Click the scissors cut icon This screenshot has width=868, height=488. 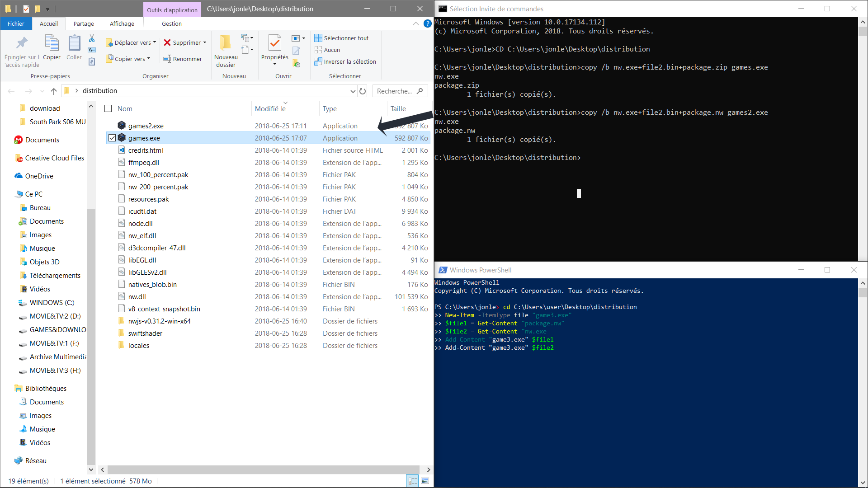(x=92, y=38)
